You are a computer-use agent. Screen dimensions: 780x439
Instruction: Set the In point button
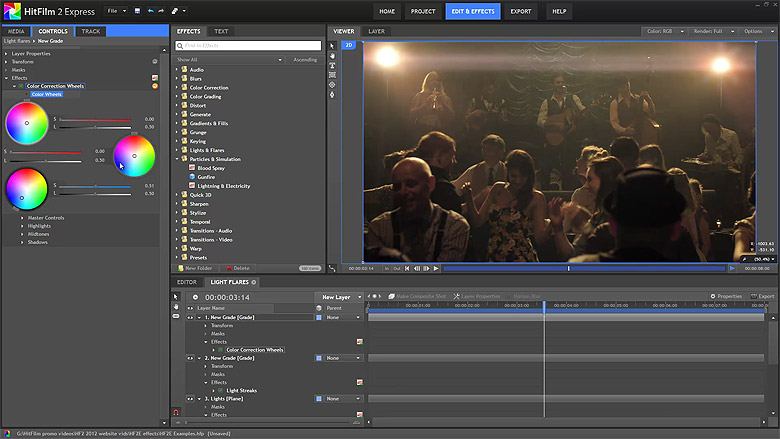387,268
